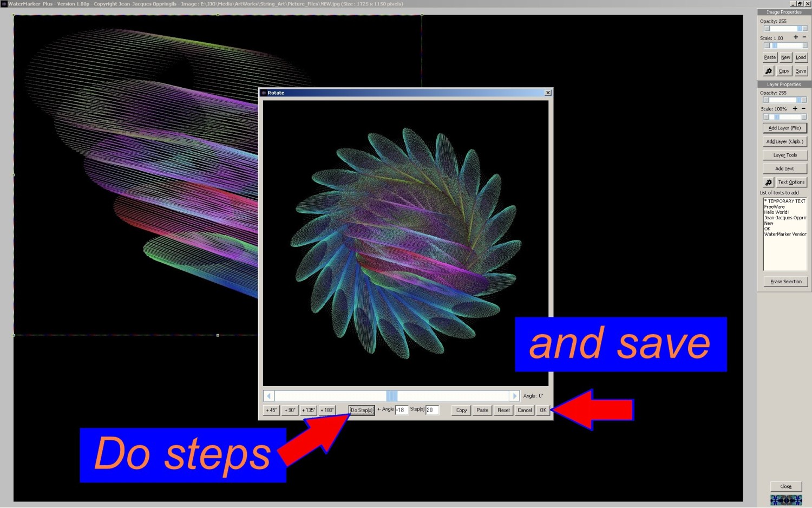Image resolution: width=812 pixels, height=508 pixels.
Task: Increase image scale with plus icon
Action: coord(795,37)
